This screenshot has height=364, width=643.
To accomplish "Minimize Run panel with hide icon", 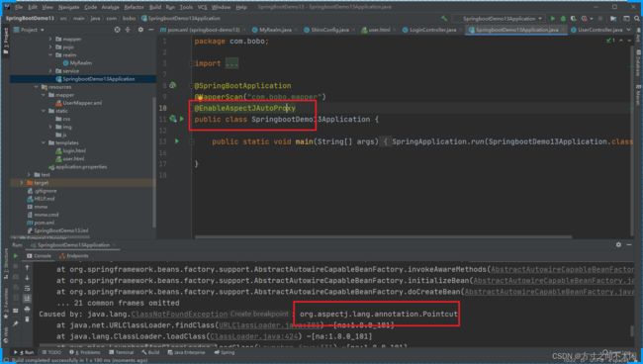I will 629,244.
